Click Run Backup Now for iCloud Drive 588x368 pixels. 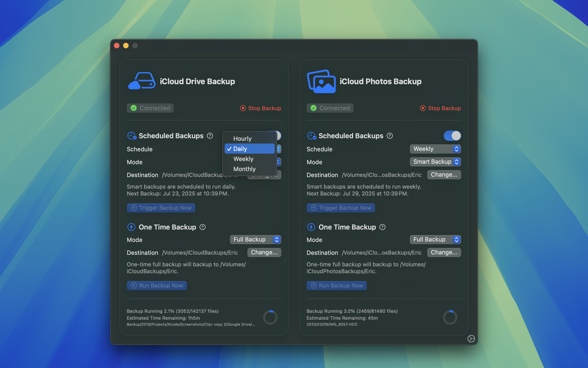(157, 285)
